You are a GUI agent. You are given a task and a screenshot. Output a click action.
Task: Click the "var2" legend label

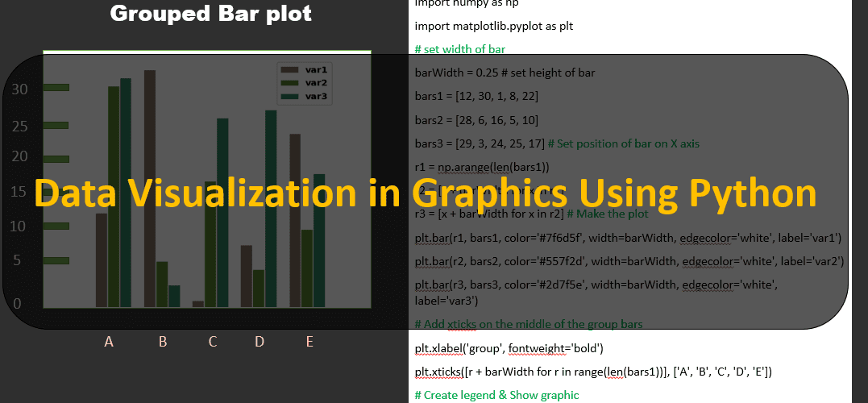pos(316,83)
